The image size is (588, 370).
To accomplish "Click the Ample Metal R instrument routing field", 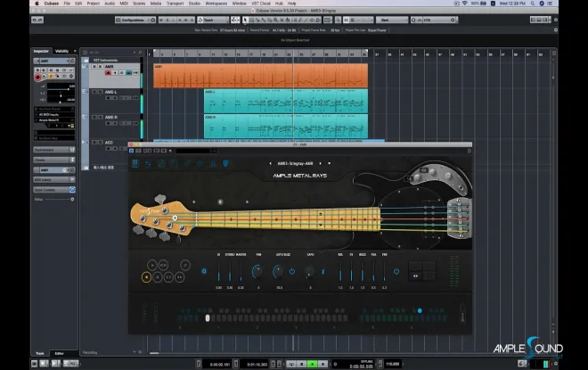I will pyautogui.click(x=54, y=120).
